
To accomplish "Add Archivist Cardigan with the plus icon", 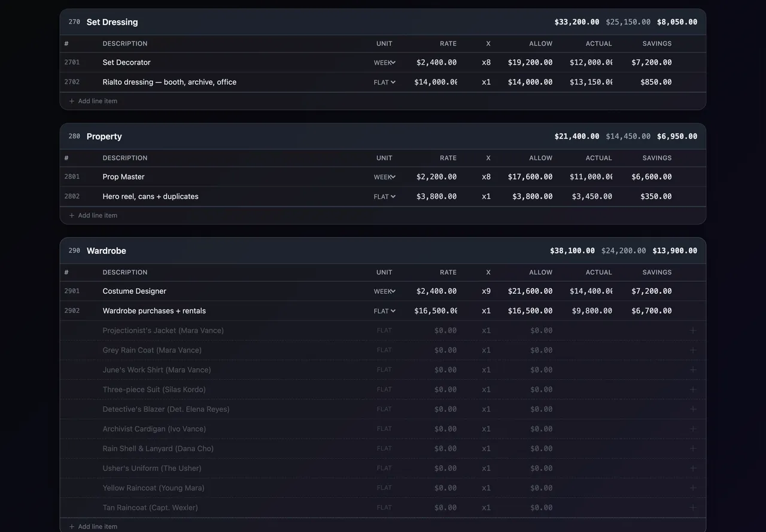I will tap(693, 429).
